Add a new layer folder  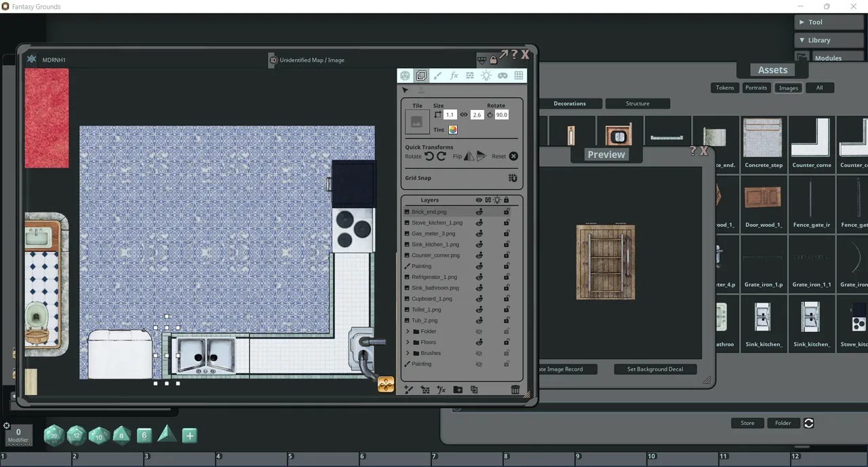point(458,390)
